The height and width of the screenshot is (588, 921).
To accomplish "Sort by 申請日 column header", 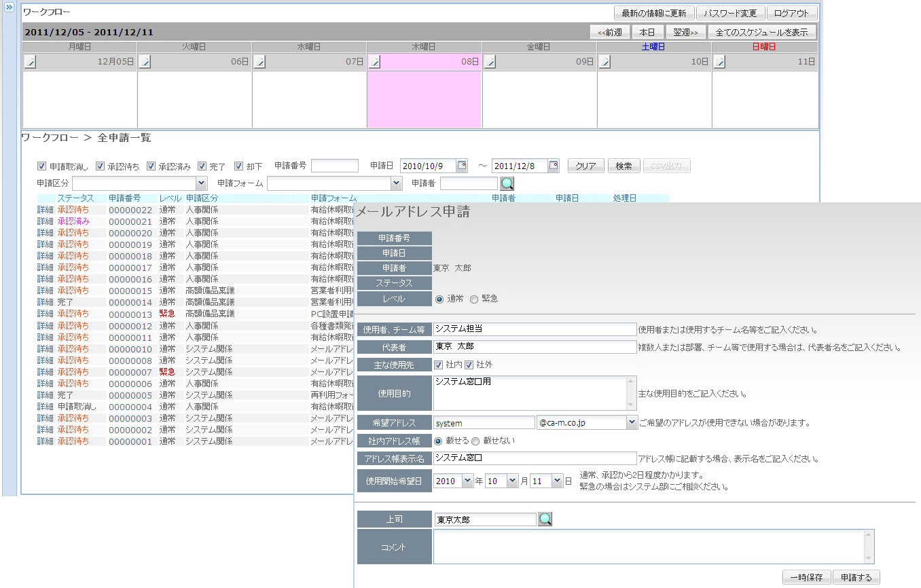I will tap(567, 198).
